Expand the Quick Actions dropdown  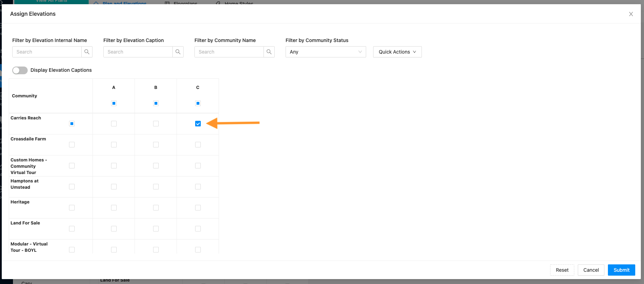coord(397,52)
